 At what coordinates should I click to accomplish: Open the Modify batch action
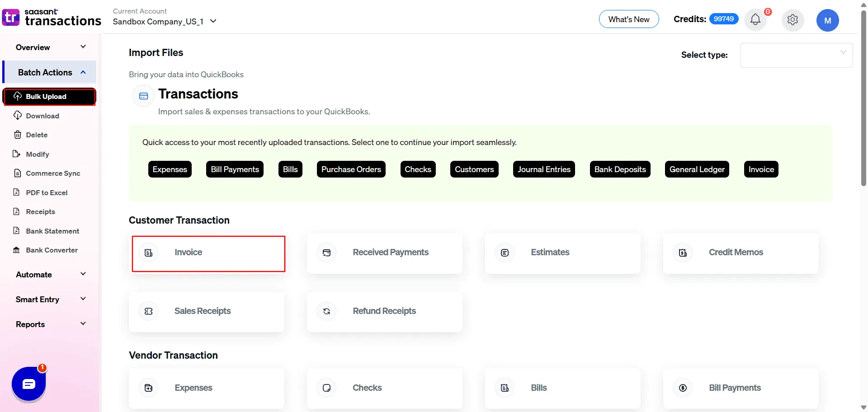(x=37, y=154)
